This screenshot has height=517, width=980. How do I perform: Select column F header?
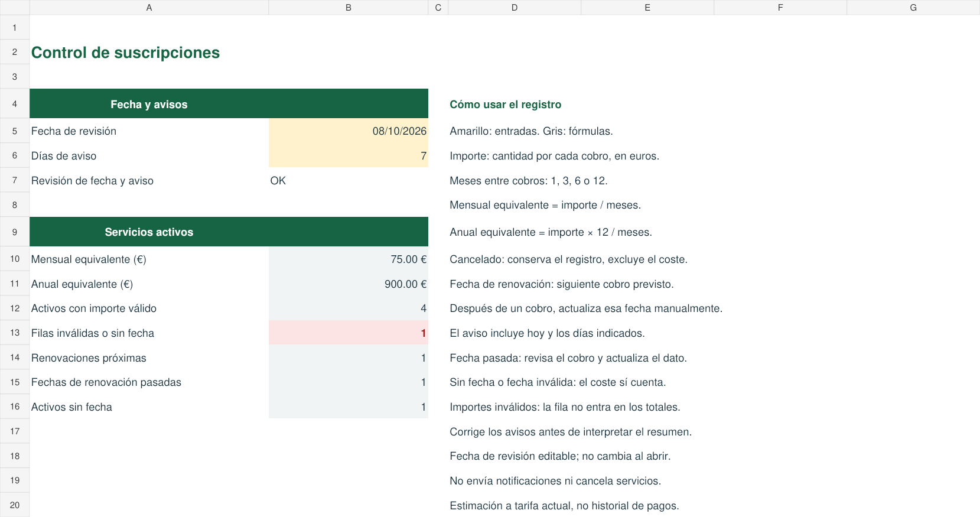[780, 8]
